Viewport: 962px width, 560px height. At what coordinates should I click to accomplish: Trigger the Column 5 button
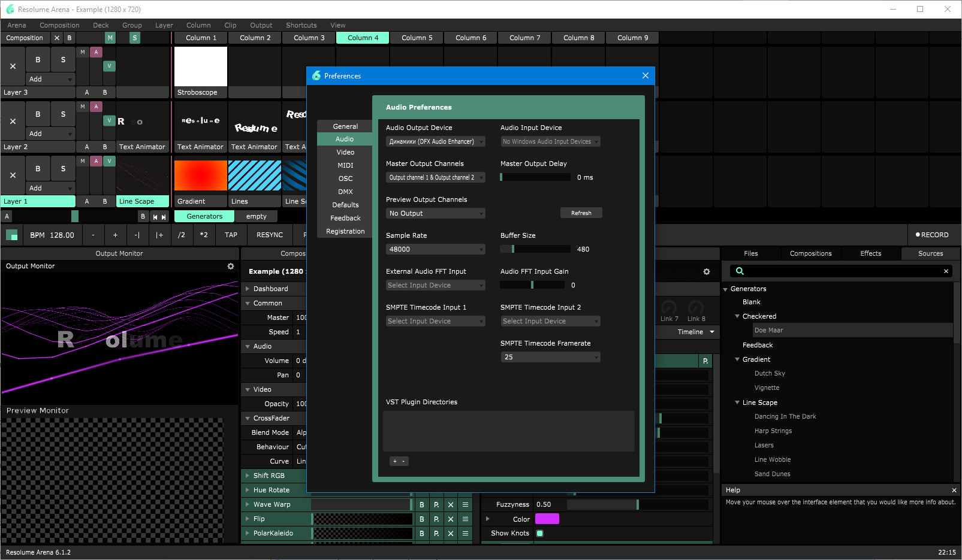tap(417, 38)
